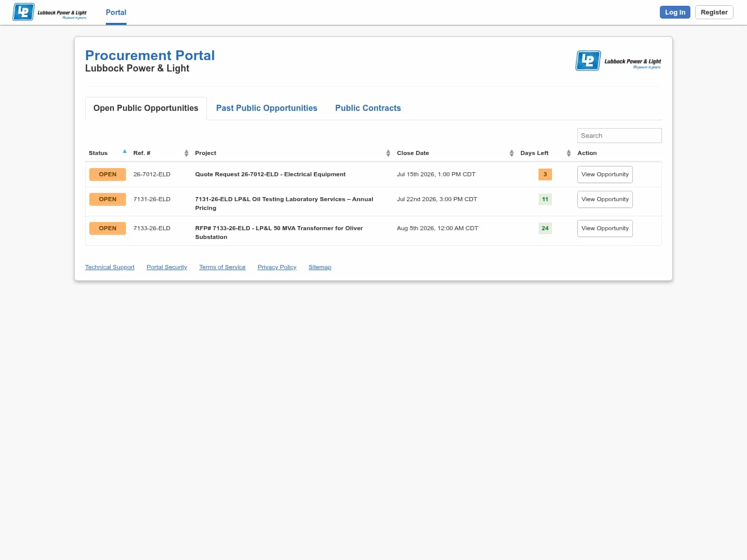Focus the Search input field
This screenshot has height=560, width=747.
[x=619, y=135]
